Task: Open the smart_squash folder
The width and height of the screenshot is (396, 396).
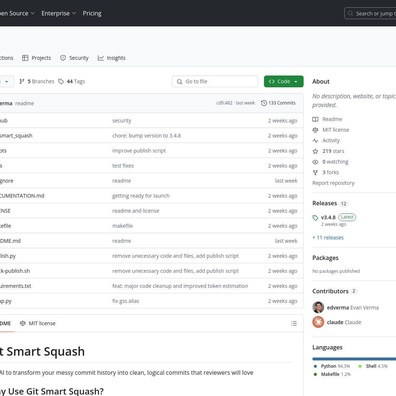Action: (16, 136)
